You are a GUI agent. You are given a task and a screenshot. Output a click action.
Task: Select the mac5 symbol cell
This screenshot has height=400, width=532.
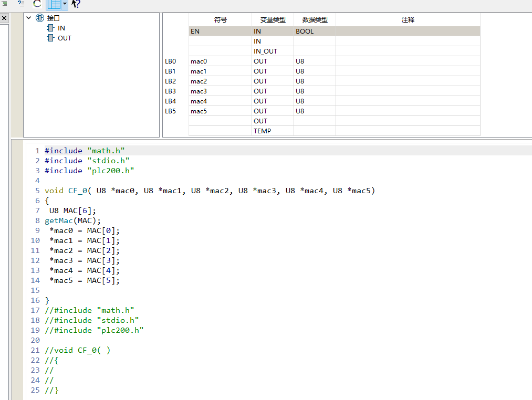[x=220, y=111]
